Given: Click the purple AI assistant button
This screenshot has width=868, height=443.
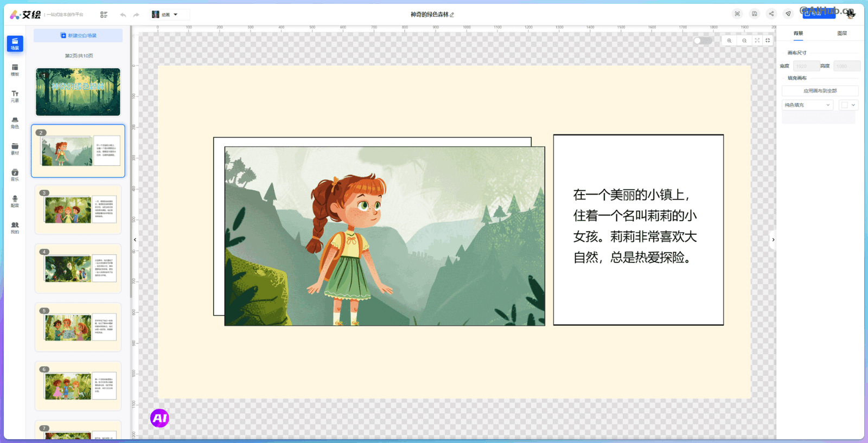Looking at the screenshot, I should click(x=159, y=418).
